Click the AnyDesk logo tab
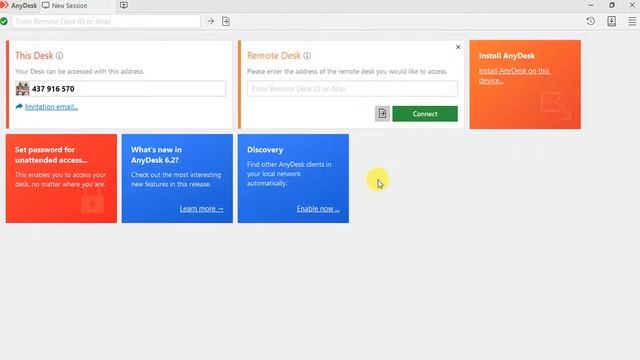Image resolution: width=640 pixels, height=360 pixels. click(x=19, y=5)
